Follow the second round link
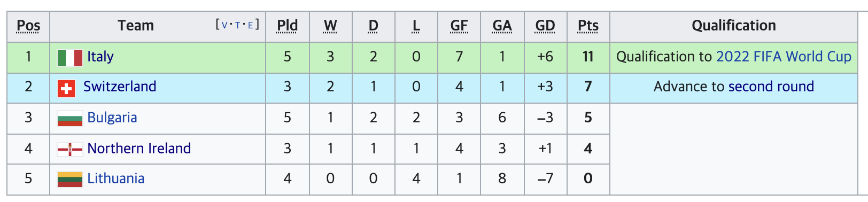 pos(771,87)
